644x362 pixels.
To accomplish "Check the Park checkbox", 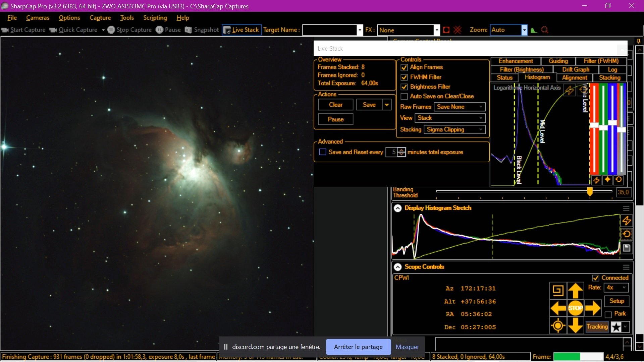I will pos(608,314).
